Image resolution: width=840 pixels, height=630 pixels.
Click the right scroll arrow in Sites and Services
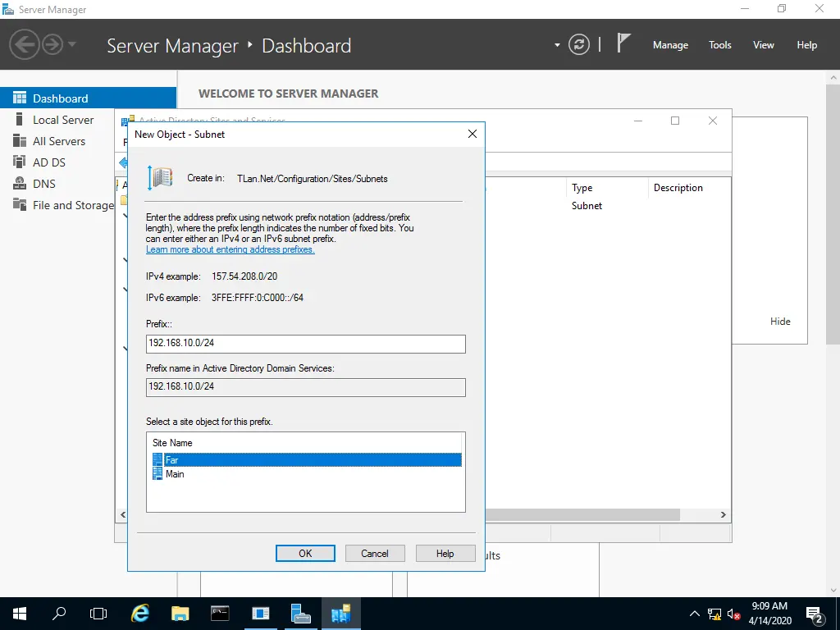click(x=724, y=514)
